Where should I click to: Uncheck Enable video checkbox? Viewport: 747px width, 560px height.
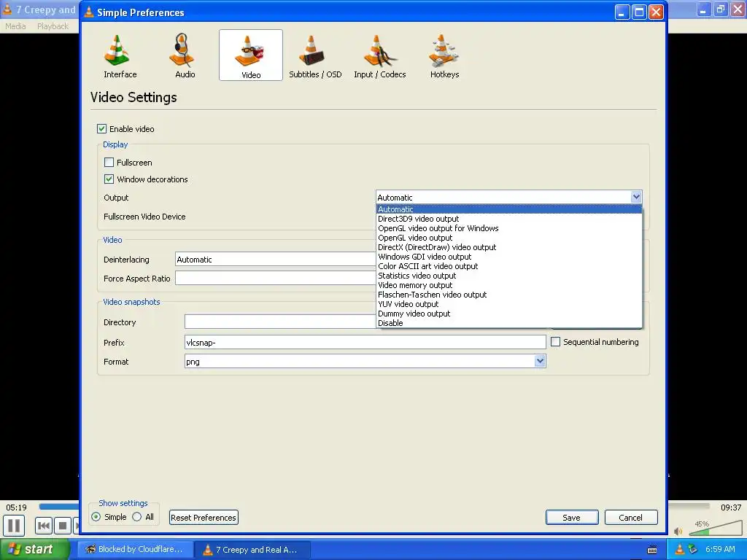click(101, 128)
